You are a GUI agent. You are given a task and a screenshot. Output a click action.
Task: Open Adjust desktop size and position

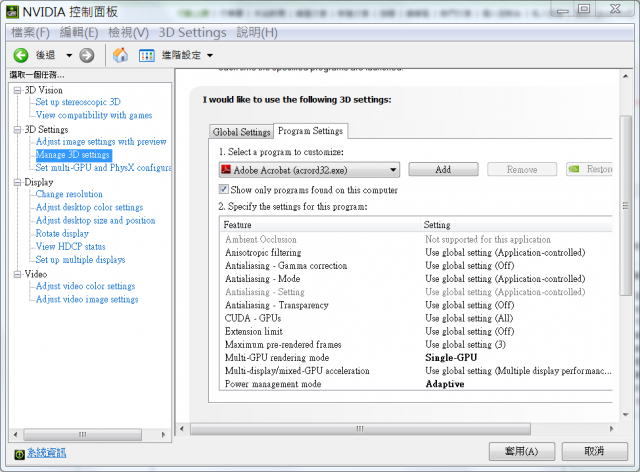[96, 220]
